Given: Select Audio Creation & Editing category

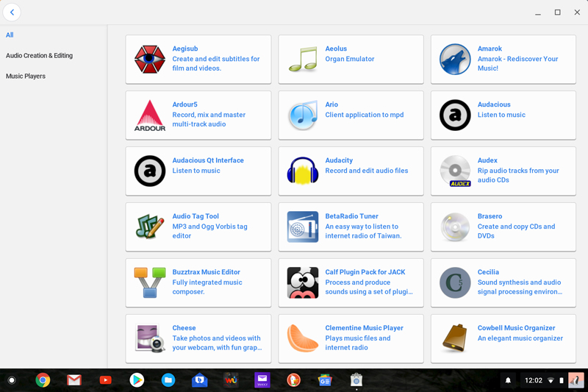Looking at the screenshot, I should (x=40, y=55).
